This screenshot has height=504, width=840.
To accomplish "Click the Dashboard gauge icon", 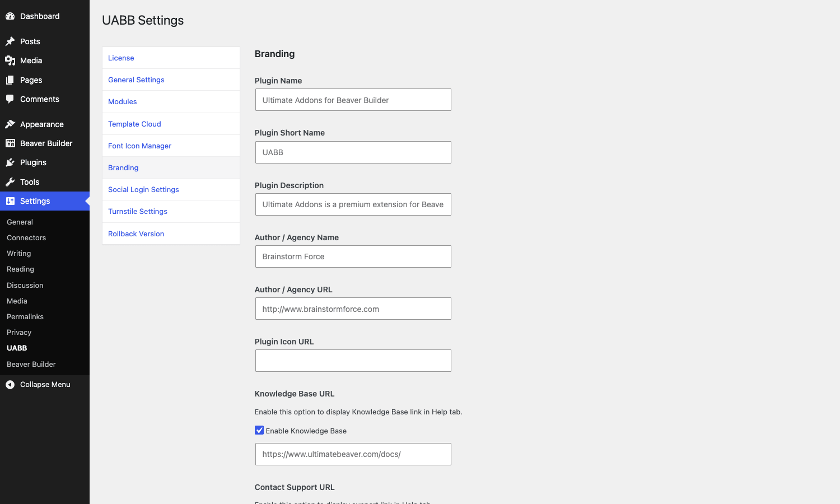I will coord(10,16).
